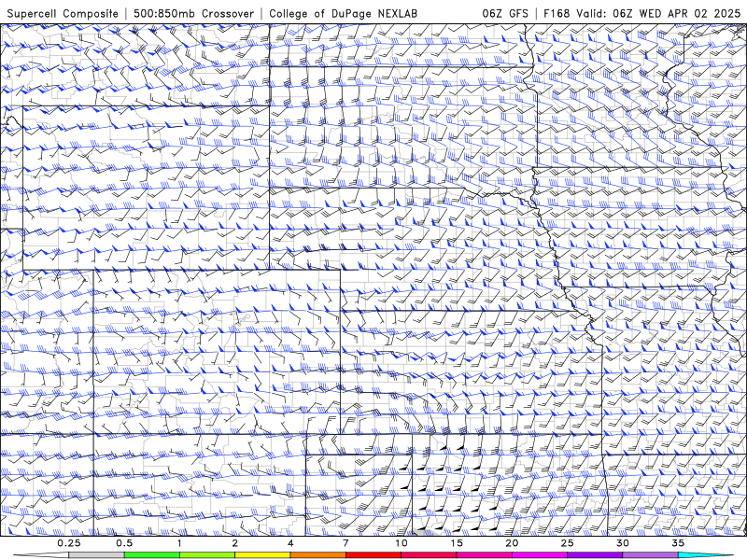Click the '7' legend value
Viewport: 747px width, 560px height.
(345, 543)
